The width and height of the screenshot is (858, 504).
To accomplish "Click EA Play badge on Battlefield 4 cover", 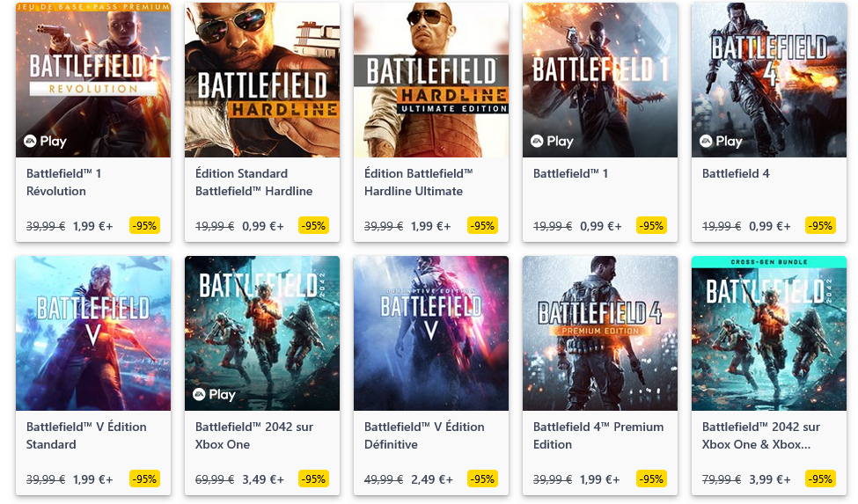I will (x=721, y=141).
